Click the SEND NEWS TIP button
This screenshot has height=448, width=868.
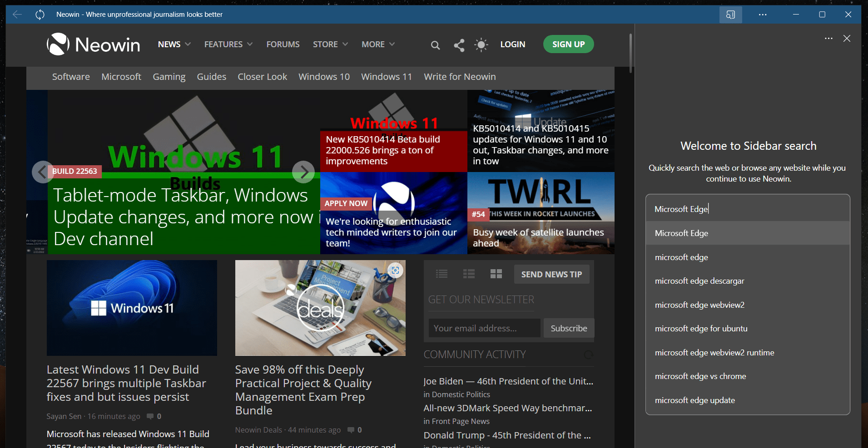(551, 274)
